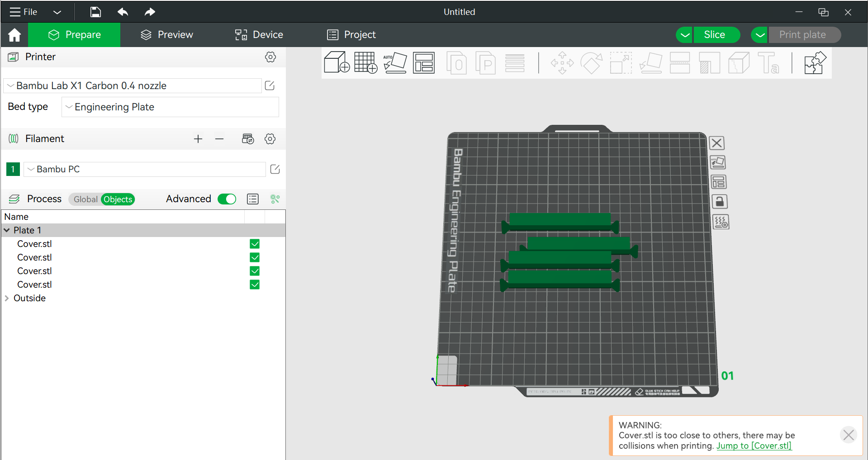
Task: Open the Text tool
Action: coord(769,63)
